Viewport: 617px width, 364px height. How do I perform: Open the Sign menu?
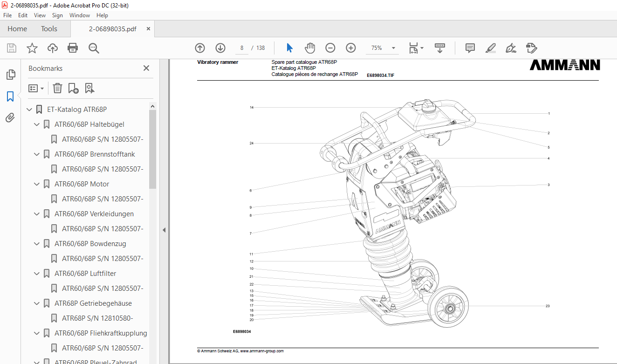click(x=57, y=15)
